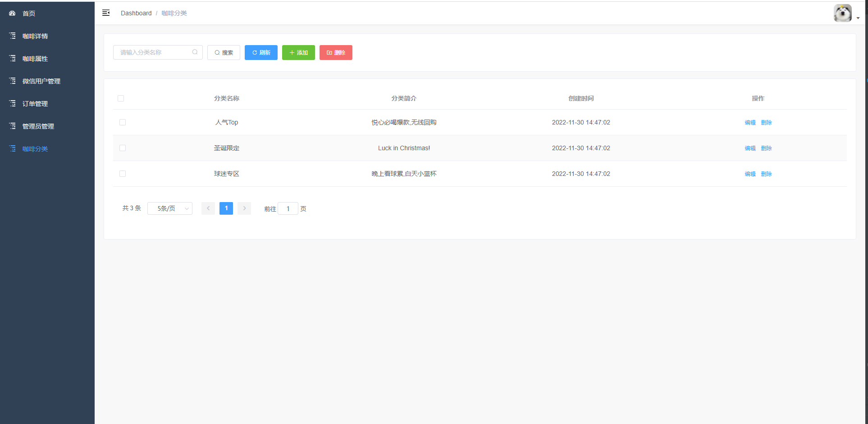
Task: Click 编辑 on the 球迷专区 row
Action: pyautogui.click(x=749, y=174)
